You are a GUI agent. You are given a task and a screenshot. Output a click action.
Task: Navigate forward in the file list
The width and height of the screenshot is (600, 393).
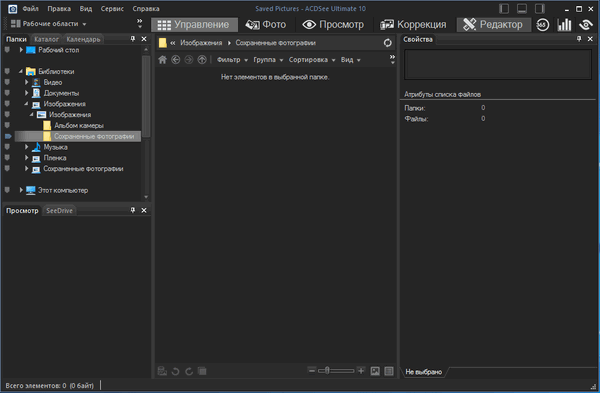[189, 60]
